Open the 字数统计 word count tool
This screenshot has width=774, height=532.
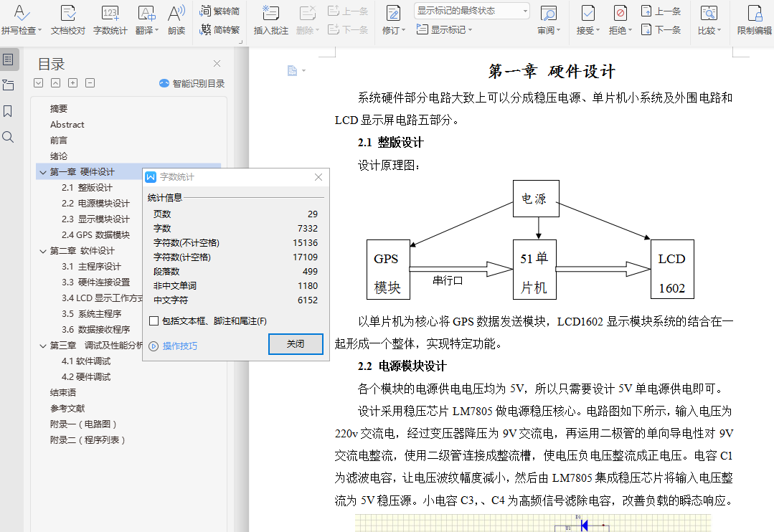tap(110, 20)
